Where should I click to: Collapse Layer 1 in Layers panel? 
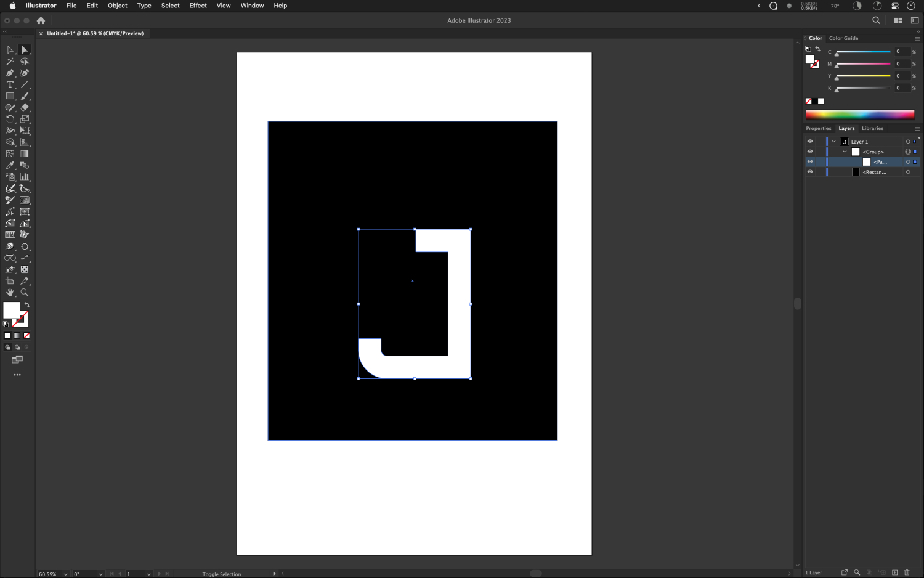coord(834,142)
